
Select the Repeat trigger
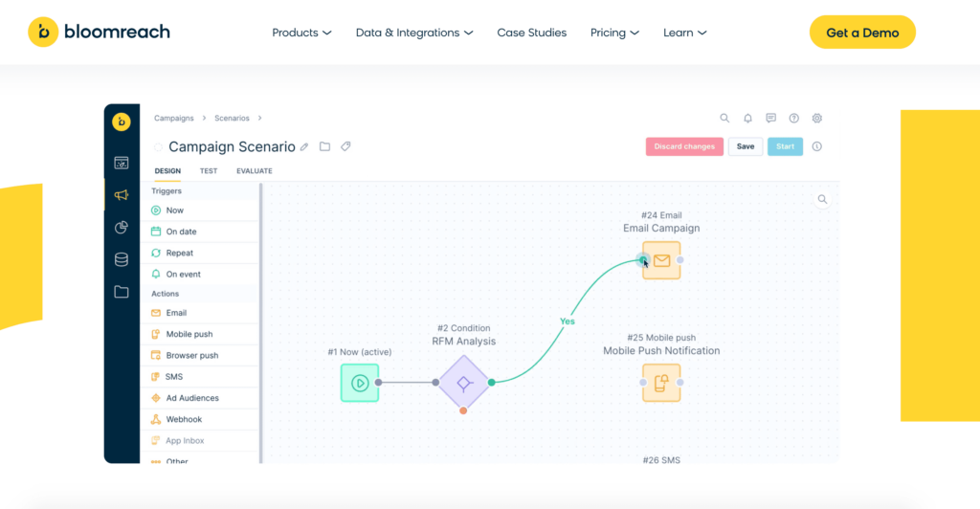(199, 253)
